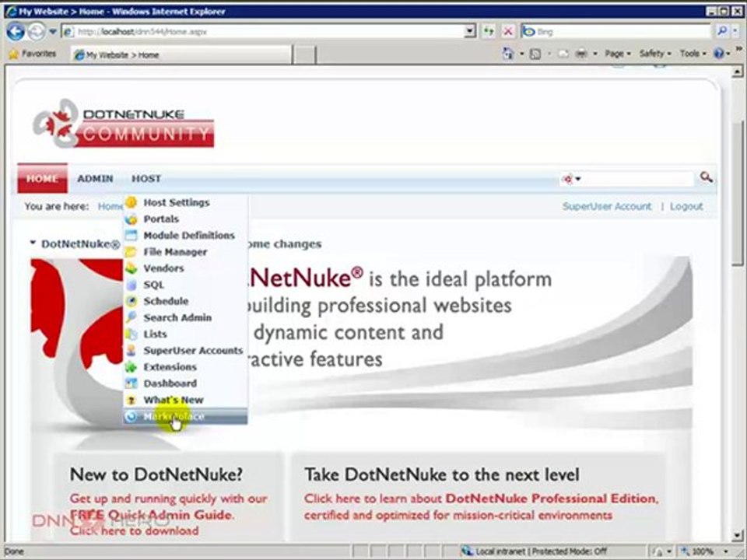This screenshot has width=747, height=560.
Task: Click the DotNetNuke Professional Edition link
Action: [551, 499]
